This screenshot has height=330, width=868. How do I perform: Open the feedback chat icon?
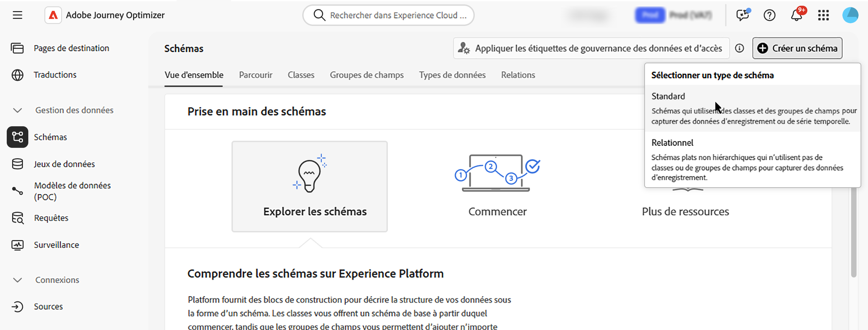click(x=743, y=15)
